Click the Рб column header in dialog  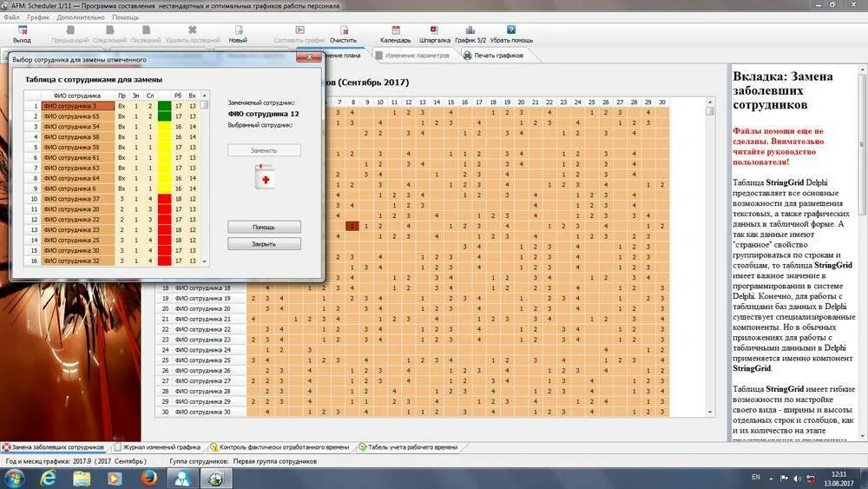click(178, 96)
